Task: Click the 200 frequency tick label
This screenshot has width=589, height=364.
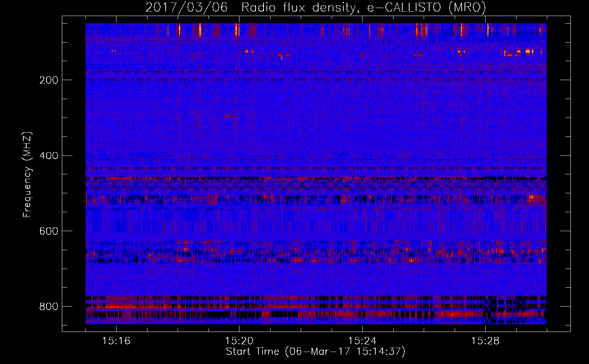Action: (49, 80)
